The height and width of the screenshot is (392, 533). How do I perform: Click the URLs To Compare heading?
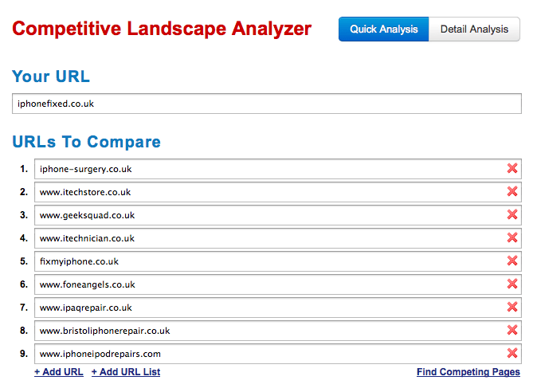86,142
